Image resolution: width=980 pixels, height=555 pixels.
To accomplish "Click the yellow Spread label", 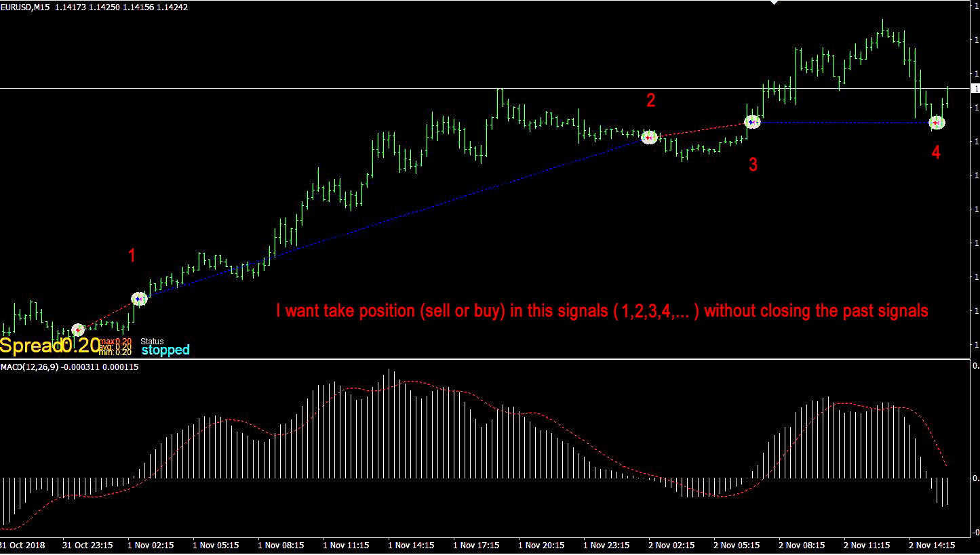I will pyautogui.click(x=31, y=346).
